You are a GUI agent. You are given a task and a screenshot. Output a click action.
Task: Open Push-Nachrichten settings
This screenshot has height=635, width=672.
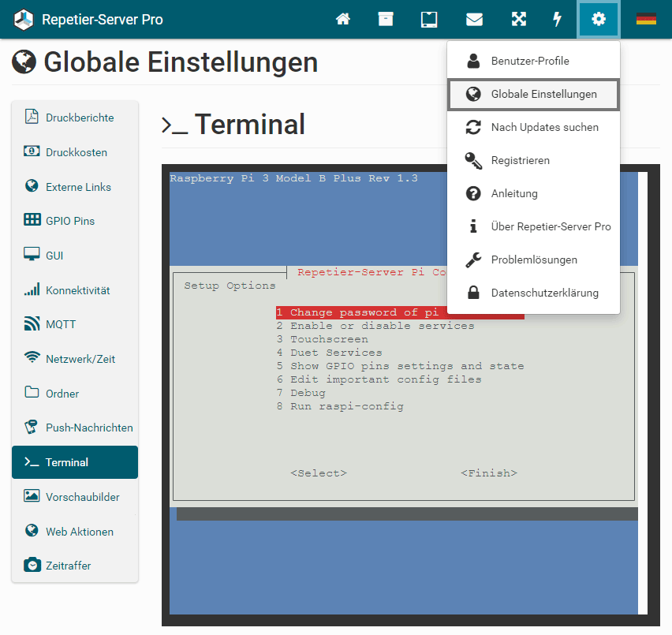(75, 428)
